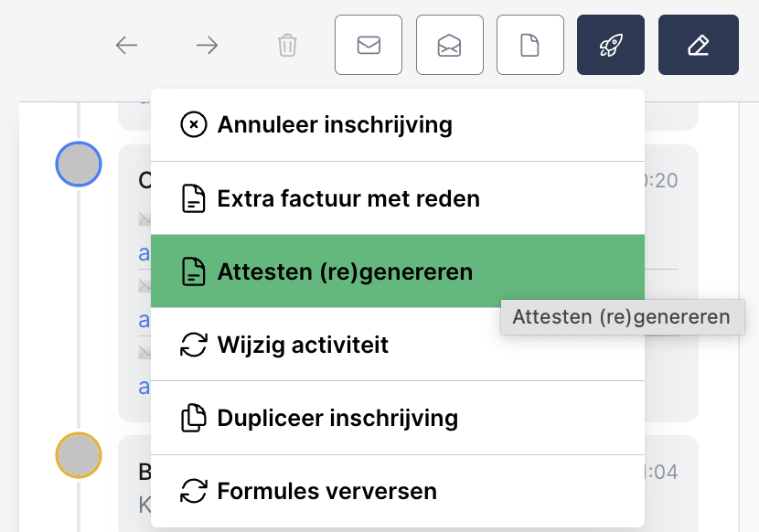This screenshot has width=759, height=532.
Task: Click the blue-outlined timeline avatar
Action: [79, 165]
